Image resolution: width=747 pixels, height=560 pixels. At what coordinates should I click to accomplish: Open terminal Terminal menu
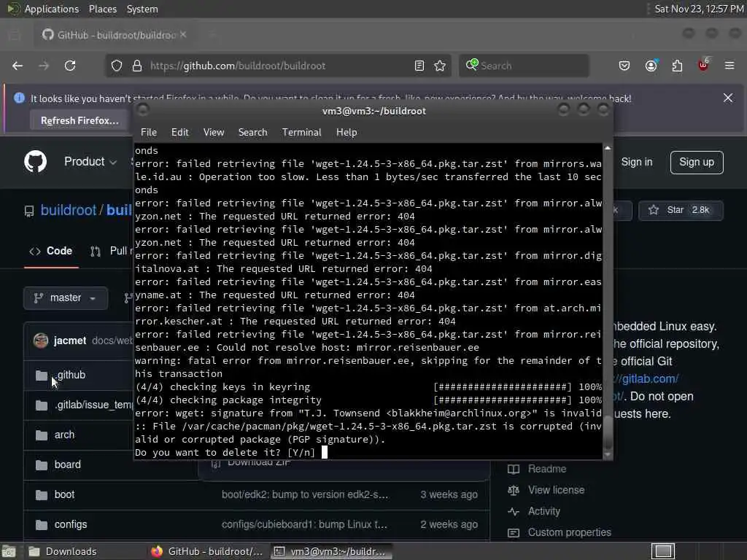(x=301, y=133)
